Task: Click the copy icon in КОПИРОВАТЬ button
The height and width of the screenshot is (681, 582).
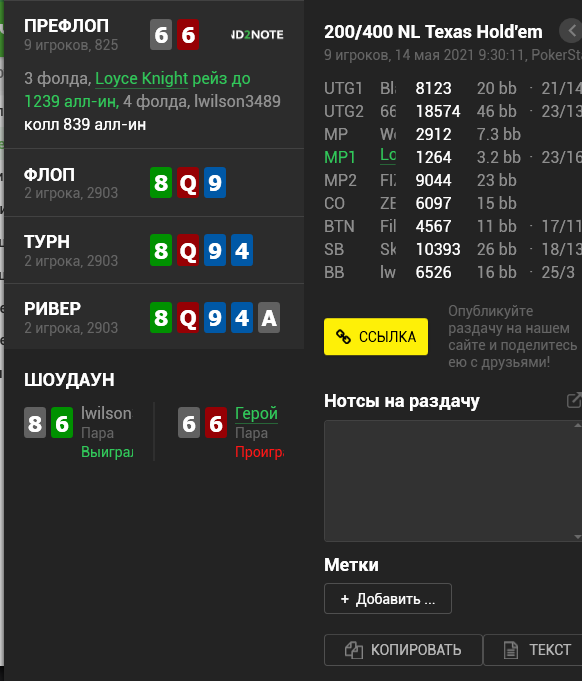Action: coord(354,650)
